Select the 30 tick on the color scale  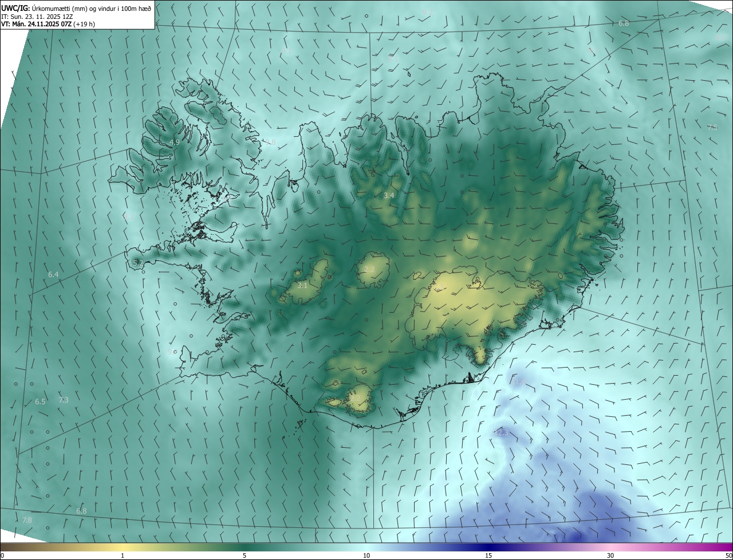tap(610, 555)
